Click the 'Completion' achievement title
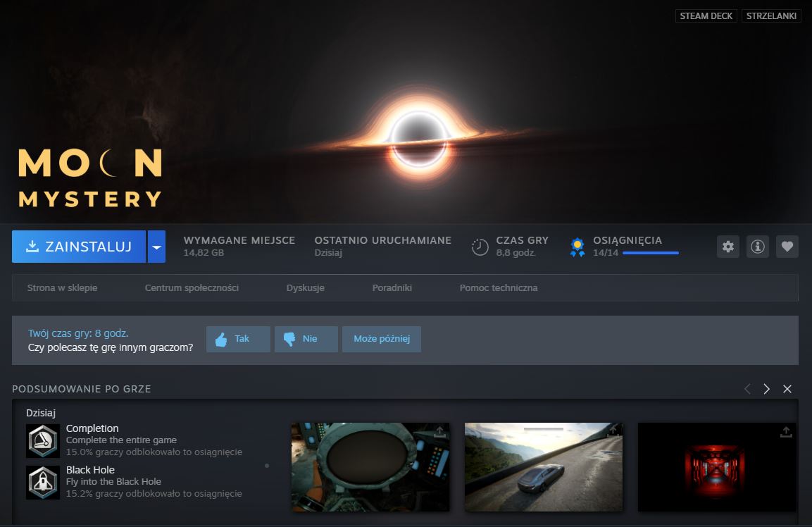Screen dimensions: 812x527 [92, 428]
